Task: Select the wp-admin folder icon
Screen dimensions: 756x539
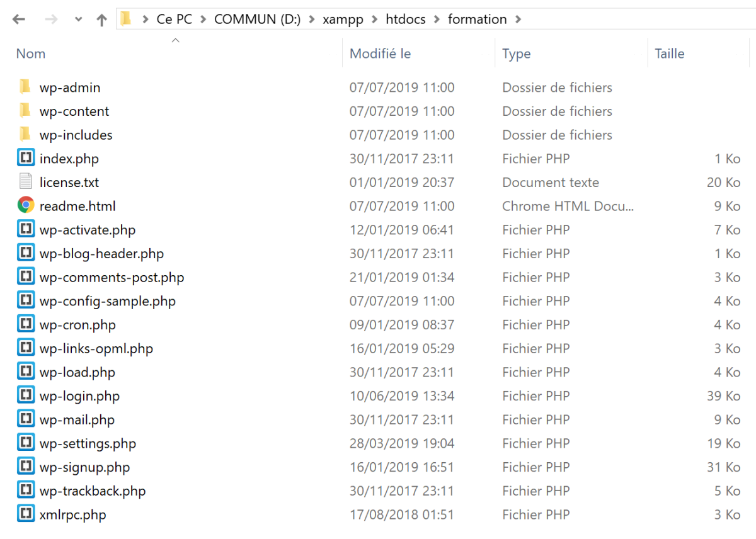Action: click(x=25, y=87)
